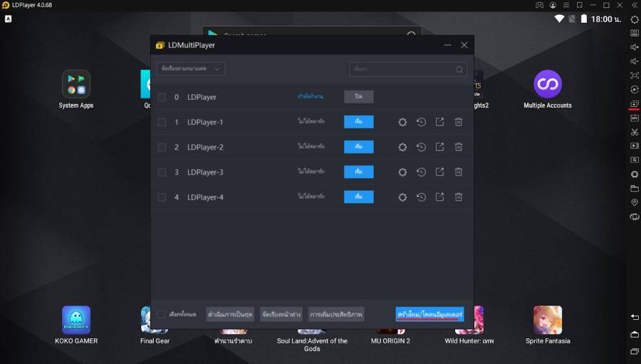The width and height of the screenshot is (641, 364).
Task: Create desktop shortcut for LDPlayer-3
Action: [x=439, y=172]
